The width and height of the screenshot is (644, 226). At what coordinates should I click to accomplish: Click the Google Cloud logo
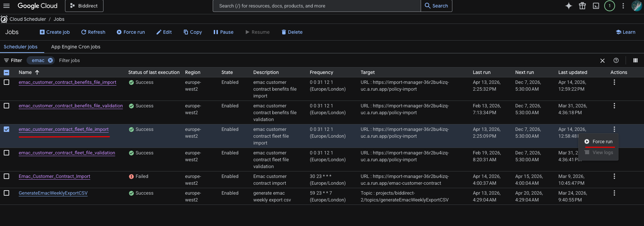(37, 6)
